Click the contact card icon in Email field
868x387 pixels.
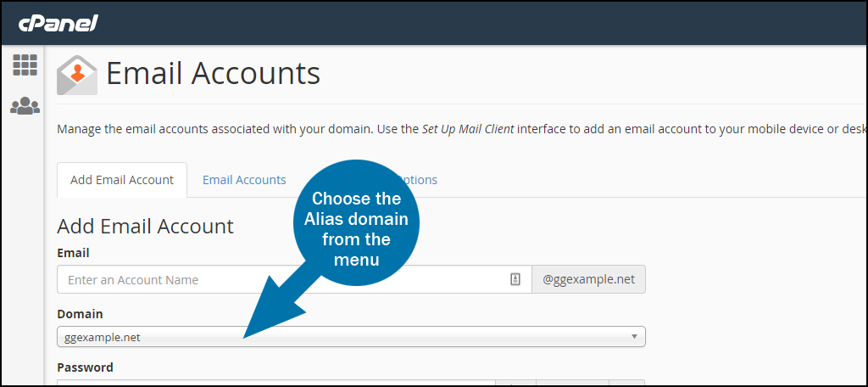point(515,279)
